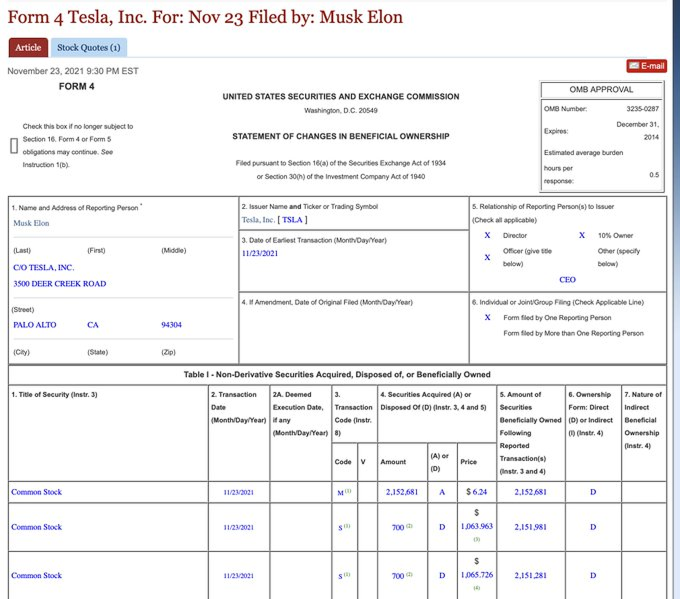
Task: Select the November 23, 2021 9:30 PM EST timestamp
Action: [73, 71]
